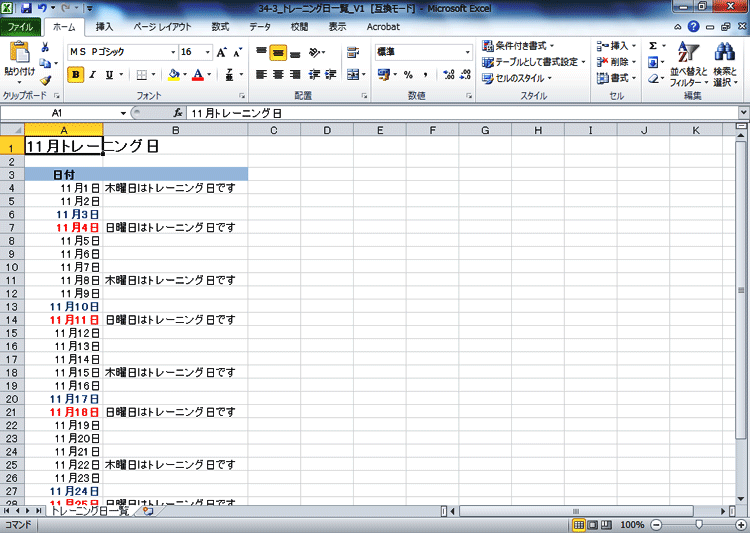Toggle Italic formatting
Viewport: 750px width, 533px height.
(93, 75)
